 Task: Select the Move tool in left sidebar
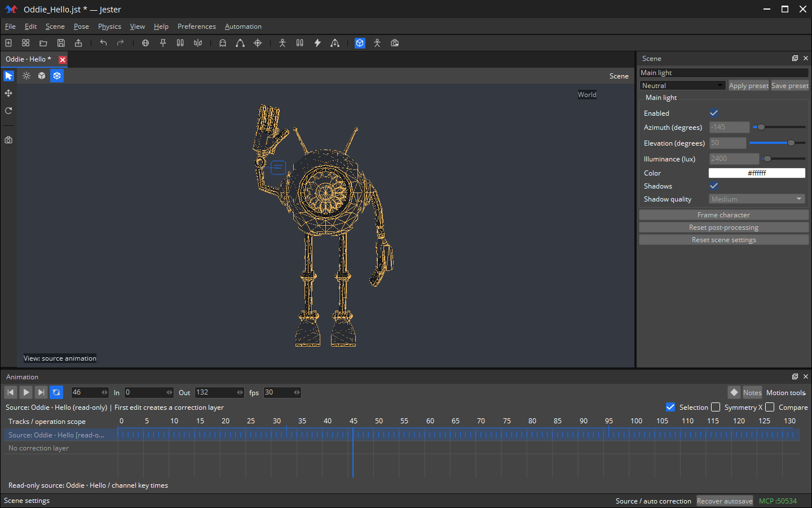[x=8, y=93]
